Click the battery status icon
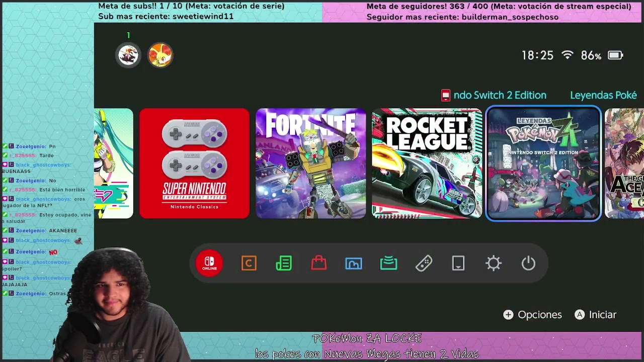The width and height of the screenshot is (644, 362). pyautogui.click(x=615, y=55)
